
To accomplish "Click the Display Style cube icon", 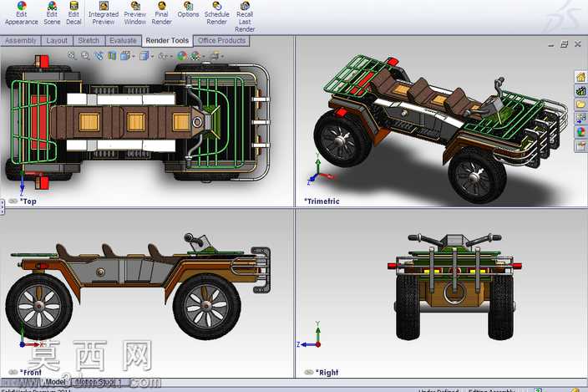I will (x=144, y=56).
